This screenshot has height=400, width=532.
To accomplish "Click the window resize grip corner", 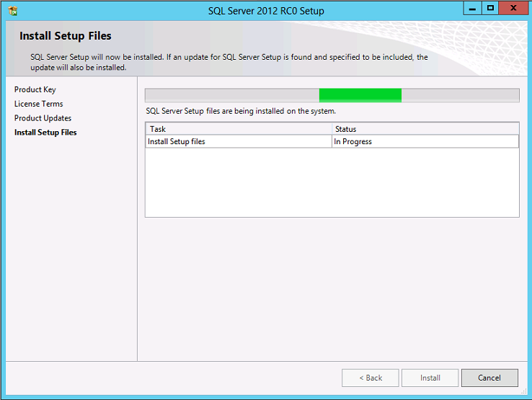I will pos(524,391).
